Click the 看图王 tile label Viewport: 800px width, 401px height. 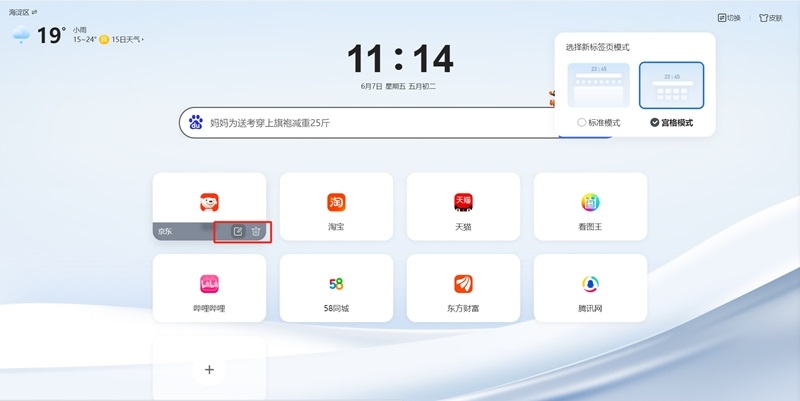(590, 227)
